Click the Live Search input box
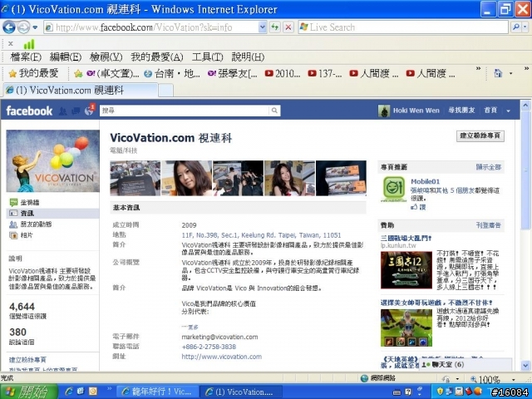The image size is (532, 399). point(403,27)
